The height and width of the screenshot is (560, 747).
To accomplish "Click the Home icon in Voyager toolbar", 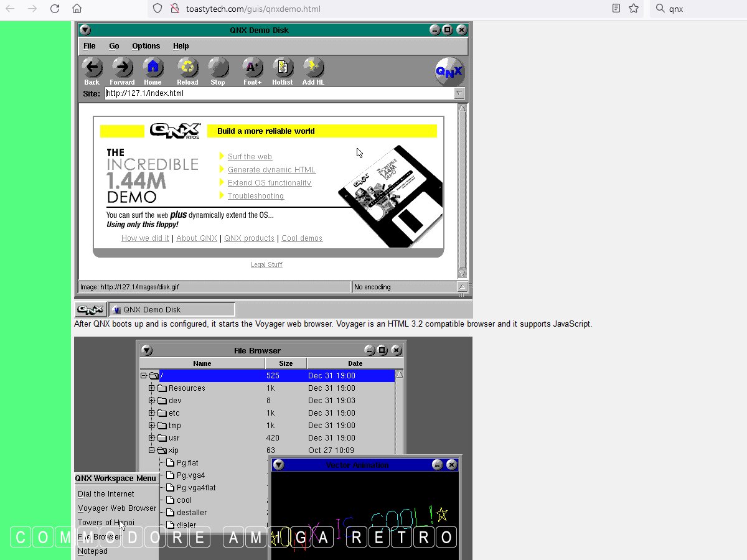I will pos(153,67).
